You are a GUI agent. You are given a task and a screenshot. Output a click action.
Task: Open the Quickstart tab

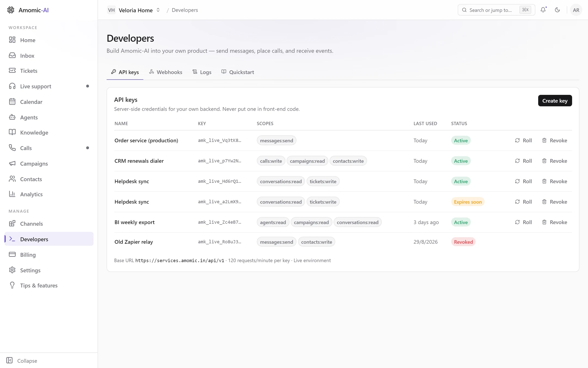click(238, 72)
